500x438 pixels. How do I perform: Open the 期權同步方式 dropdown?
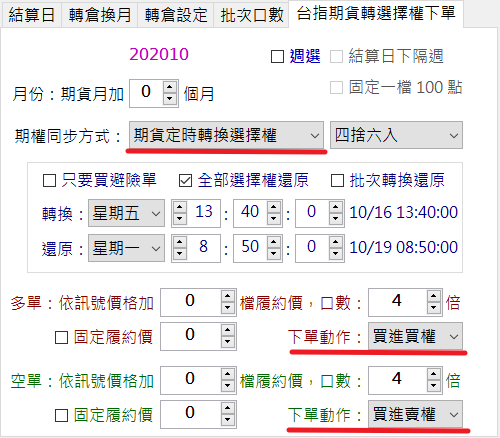(x=226, y=135)
